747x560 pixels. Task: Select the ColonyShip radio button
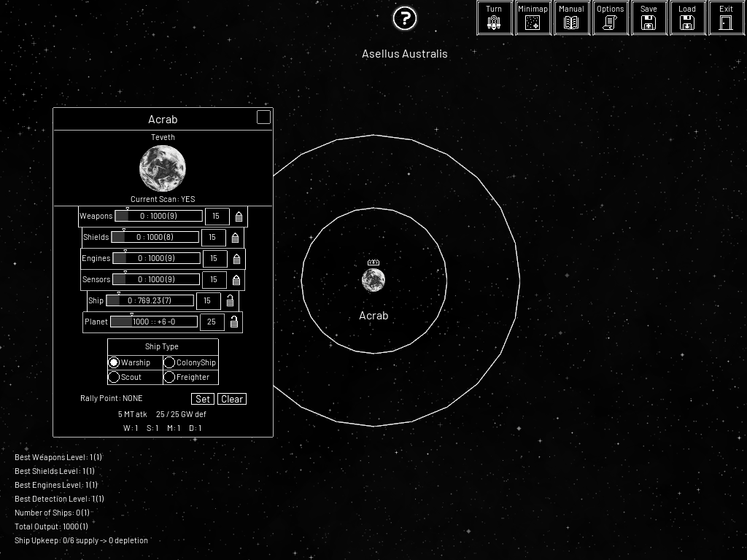coord(169,362)
